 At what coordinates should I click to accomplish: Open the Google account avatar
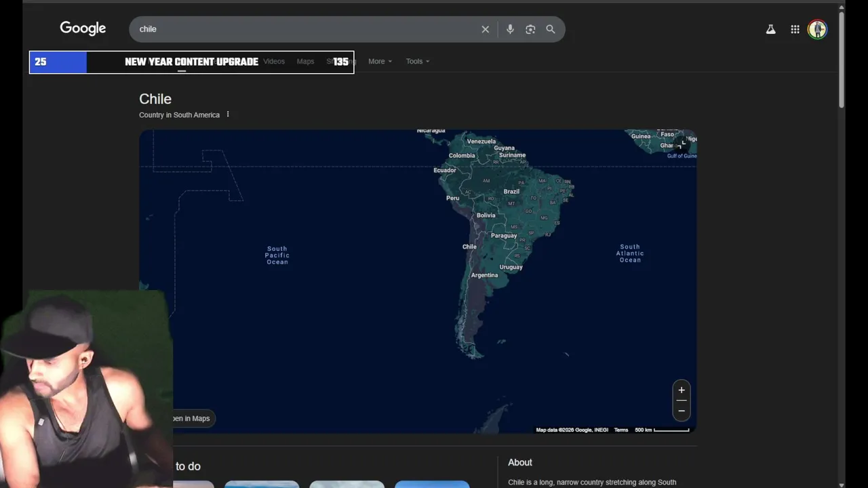point(817,29)
